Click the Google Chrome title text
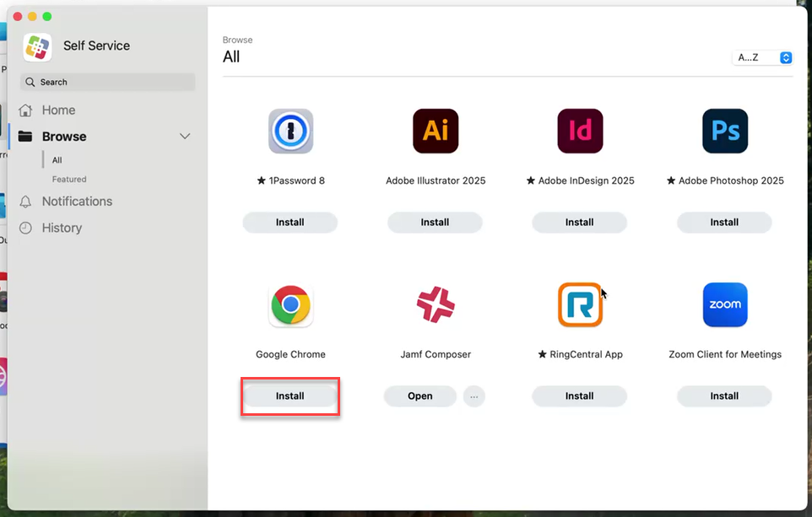This screenshot has height=517, width=812. [290, 354]
